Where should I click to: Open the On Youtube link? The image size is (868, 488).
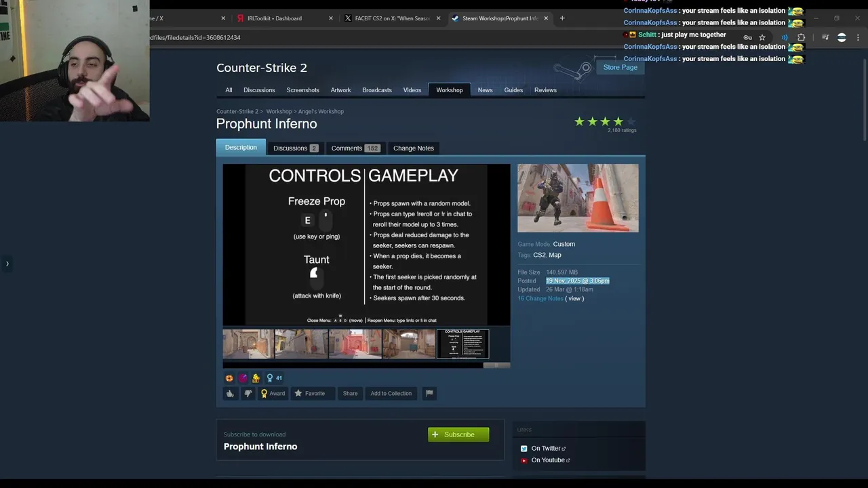point(550,460)
